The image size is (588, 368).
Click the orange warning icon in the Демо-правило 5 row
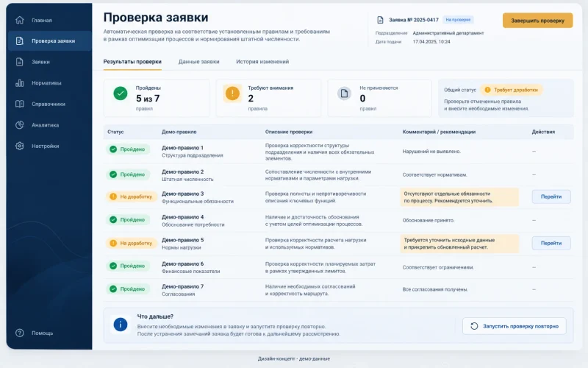pos(113,244)
